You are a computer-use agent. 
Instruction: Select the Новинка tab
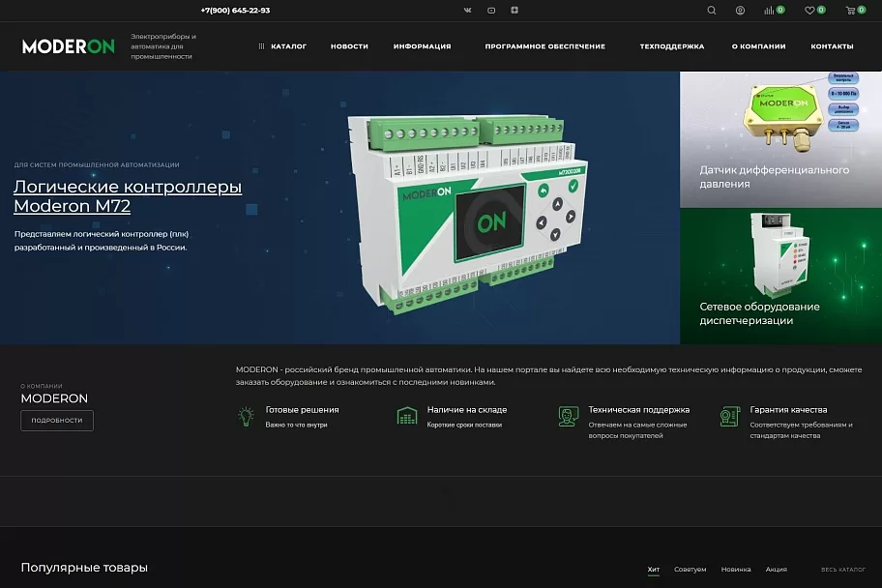pos(736,570)
